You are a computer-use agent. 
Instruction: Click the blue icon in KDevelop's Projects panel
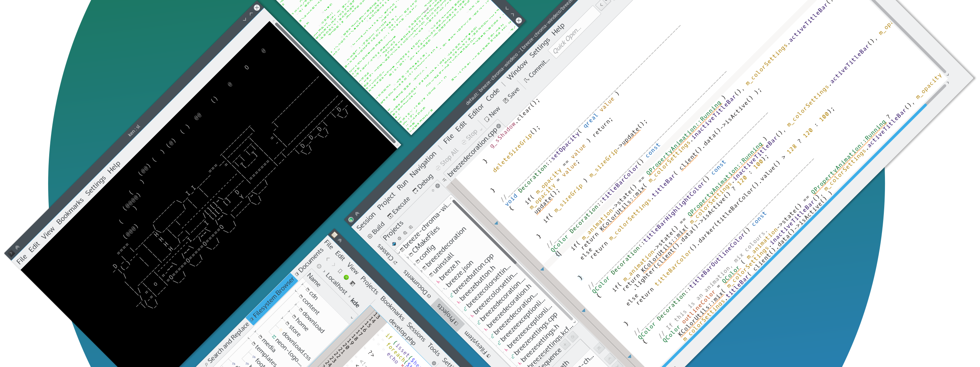(394, 244)
